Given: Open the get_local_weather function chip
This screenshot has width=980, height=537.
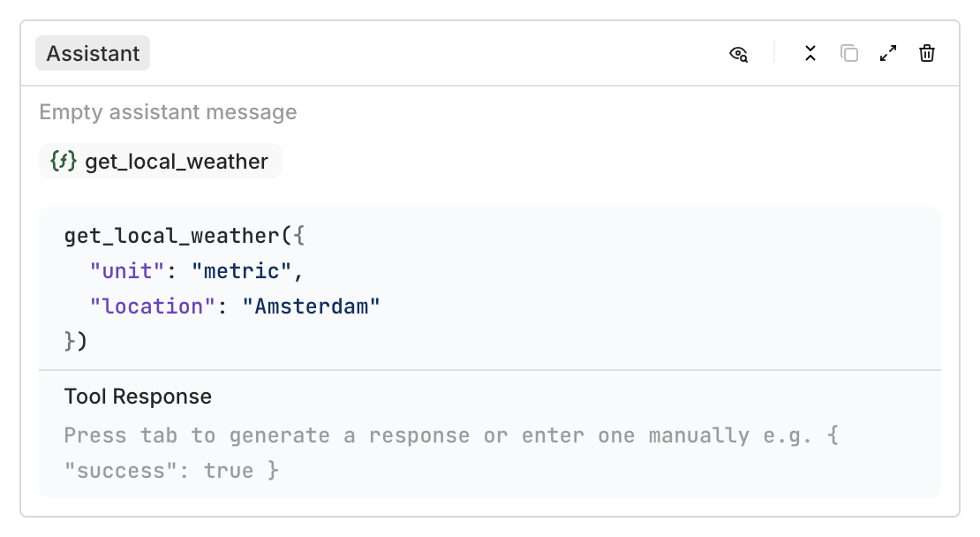Looking at the screenshot, I should (x=160, y=162).
